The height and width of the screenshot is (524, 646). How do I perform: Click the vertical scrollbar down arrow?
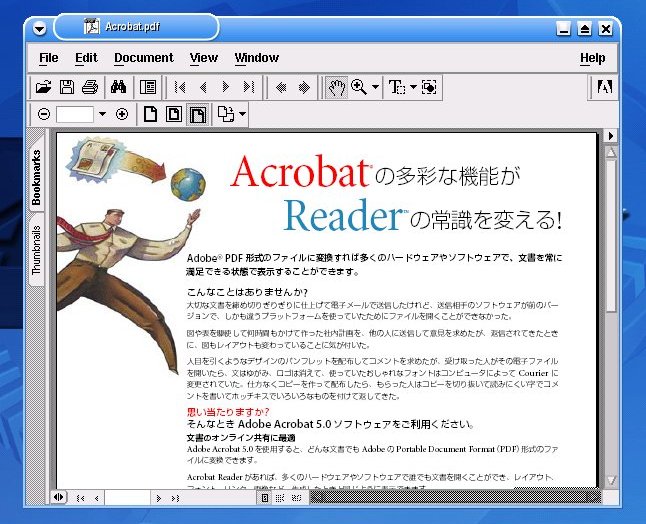[x=611, y=480]
